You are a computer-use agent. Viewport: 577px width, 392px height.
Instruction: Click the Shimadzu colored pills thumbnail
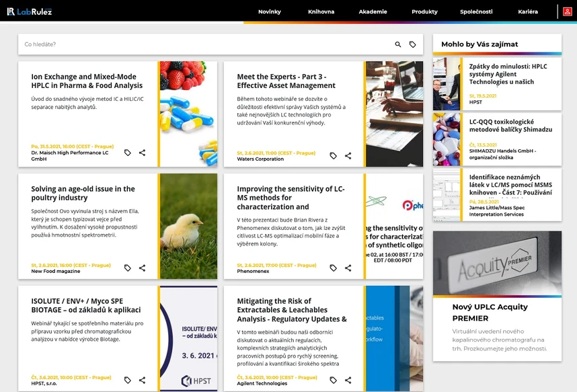tap(447, 139)
